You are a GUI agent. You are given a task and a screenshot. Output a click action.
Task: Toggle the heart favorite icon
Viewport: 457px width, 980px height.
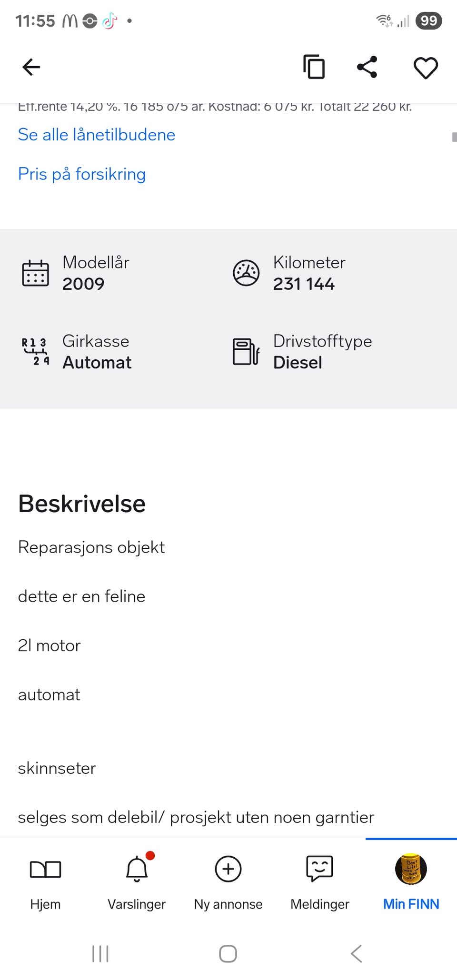(426, 68)
